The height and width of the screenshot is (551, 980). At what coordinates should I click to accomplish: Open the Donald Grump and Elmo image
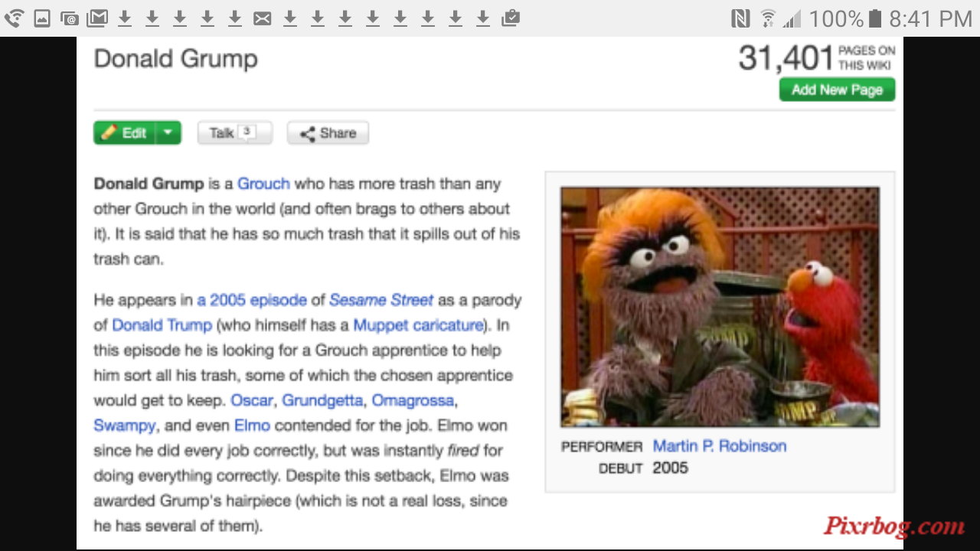pyautogui.click(x=720, y=307)
